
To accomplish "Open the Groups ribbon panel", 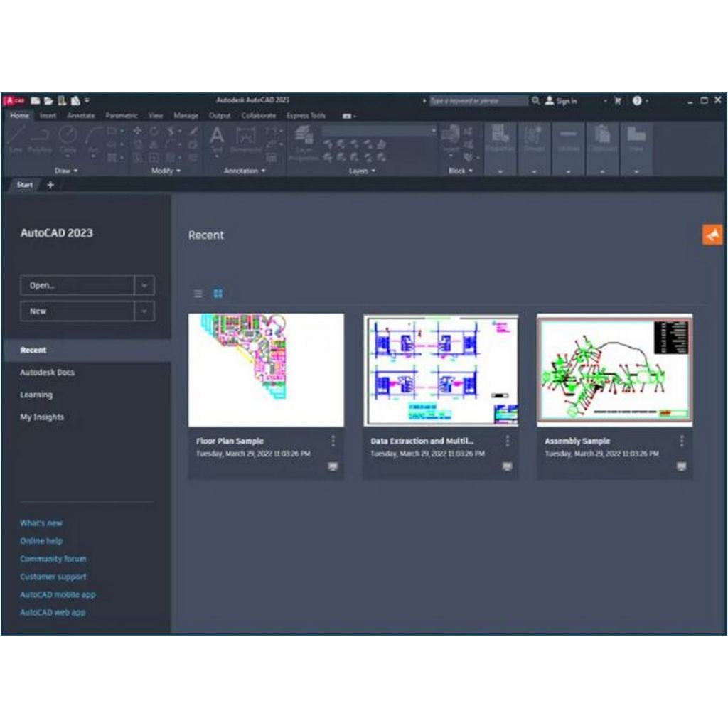I will coord(535,149).
